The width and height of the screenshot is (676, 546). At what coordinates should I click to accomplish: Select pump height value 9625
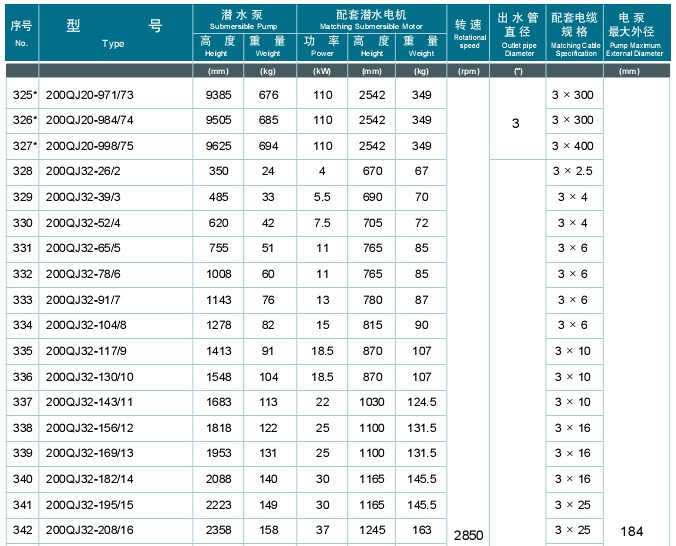click(x=219, y=146)
